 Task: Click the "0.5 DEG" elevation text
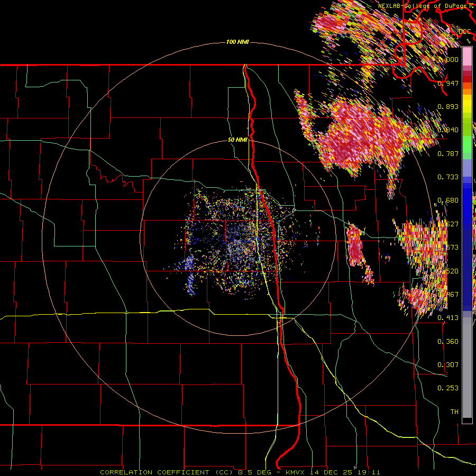(254, 472)
